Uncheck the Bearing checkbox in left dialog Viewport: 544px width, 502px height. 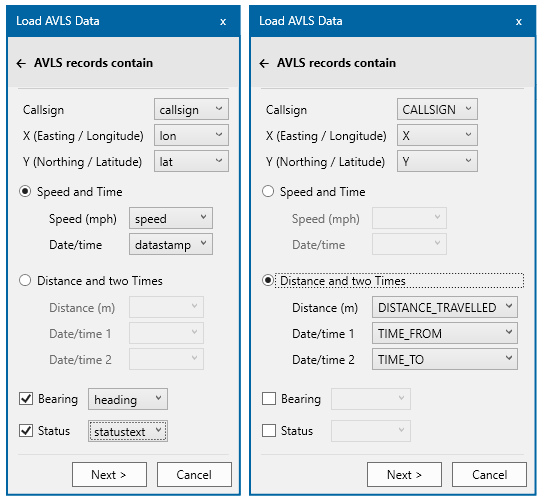(x=26, y=399)
